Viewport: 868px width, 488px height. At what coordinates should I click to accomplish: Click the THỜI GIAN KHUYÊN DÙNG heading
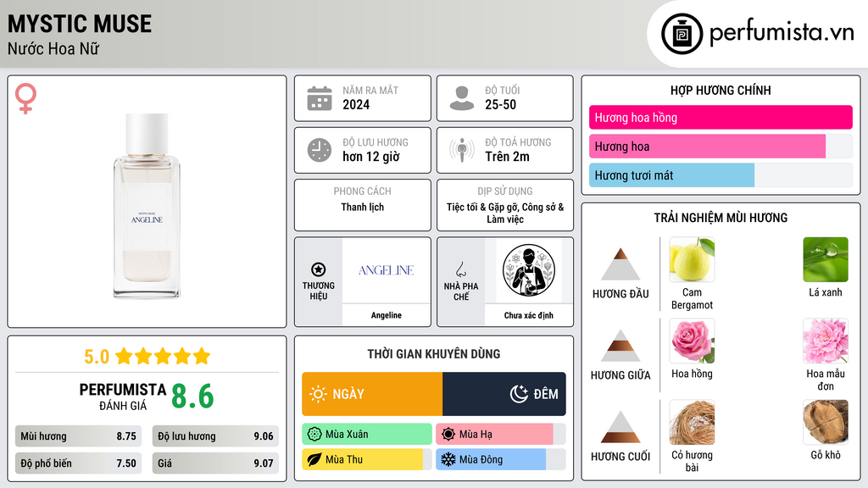(434, 354)
